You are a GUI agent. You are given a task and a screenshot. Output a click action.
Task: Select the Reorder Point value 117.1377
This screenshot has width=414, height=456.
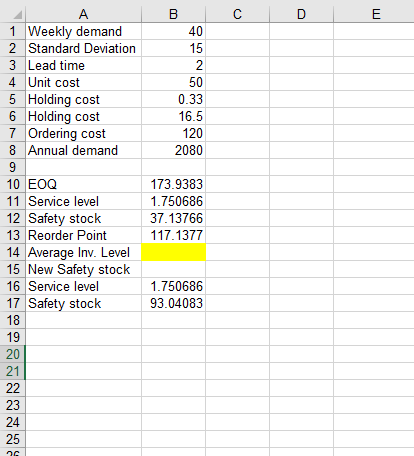coord(173,235)
